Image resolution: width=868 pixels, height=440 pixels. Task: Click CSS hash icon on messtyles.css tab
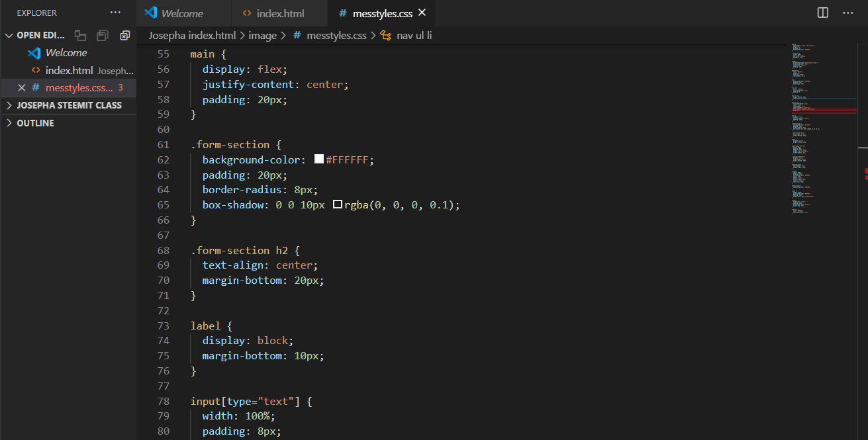(342, 13)
